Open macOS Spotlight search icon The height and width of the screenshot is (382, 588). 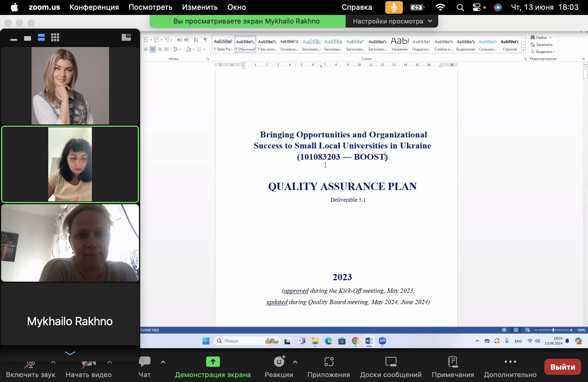[460, 7]
